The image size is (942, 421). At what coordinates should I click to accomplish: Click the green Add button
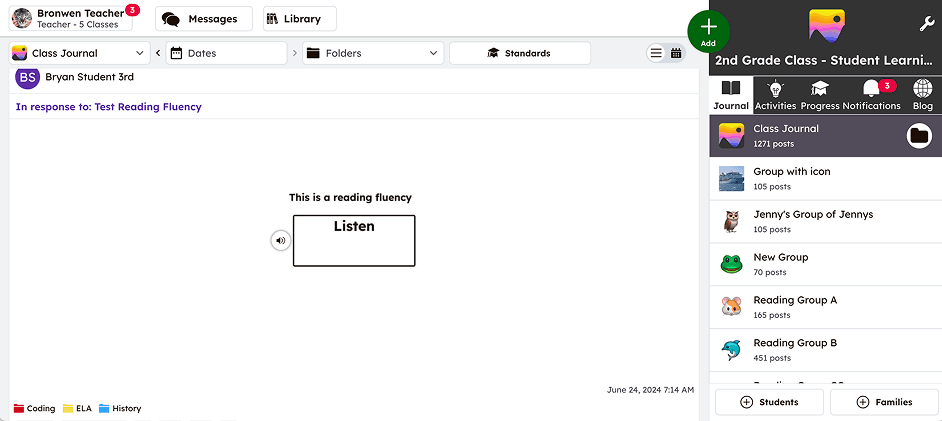[x=708, y=30]
